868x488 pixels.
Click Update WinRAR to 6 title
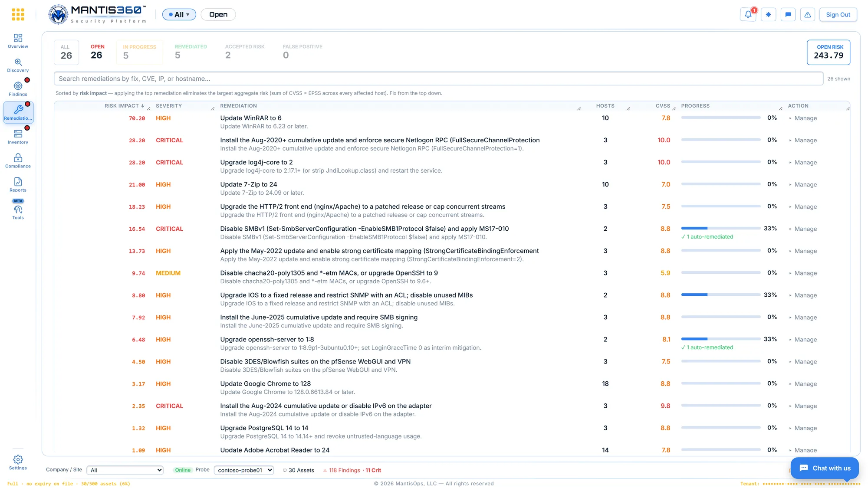click(251, 118)
